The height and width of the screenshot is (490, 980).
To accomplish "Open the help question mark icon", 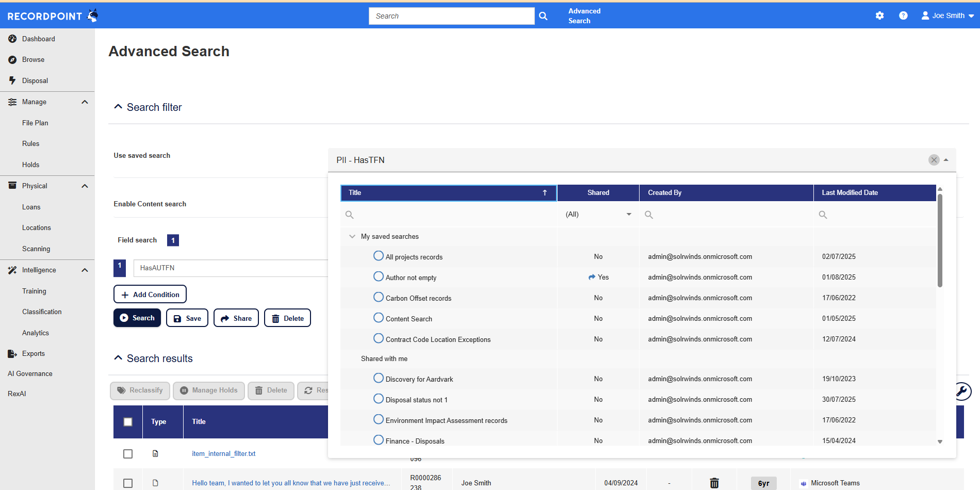I will click(903, 15).
